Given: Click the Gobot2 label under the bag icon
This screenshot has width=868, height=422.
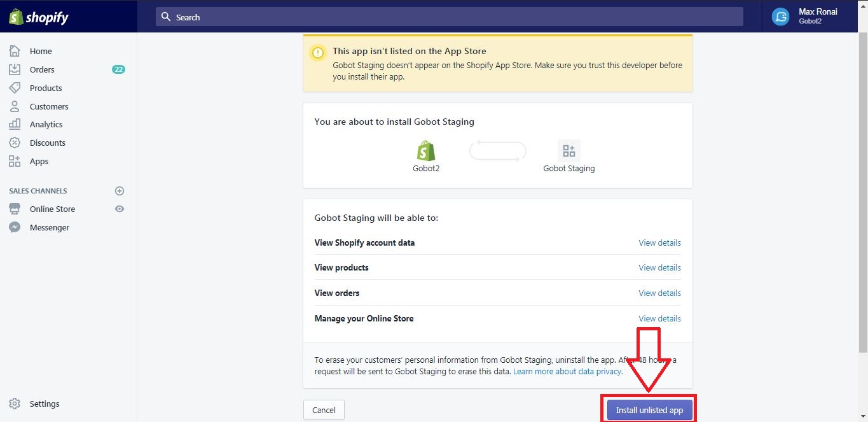Looking at the screenshot, I should (426, 169).
